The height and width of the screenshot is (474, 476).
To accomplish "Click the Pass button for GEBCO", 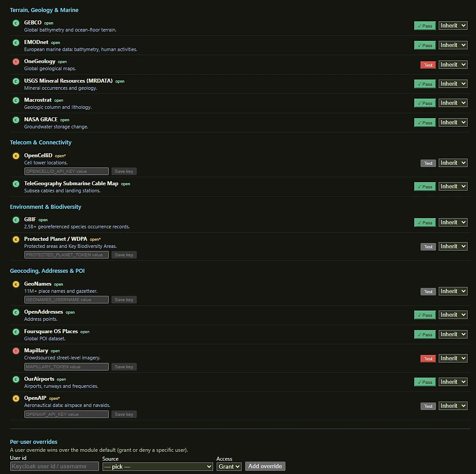I will click(x=425, y=26).
